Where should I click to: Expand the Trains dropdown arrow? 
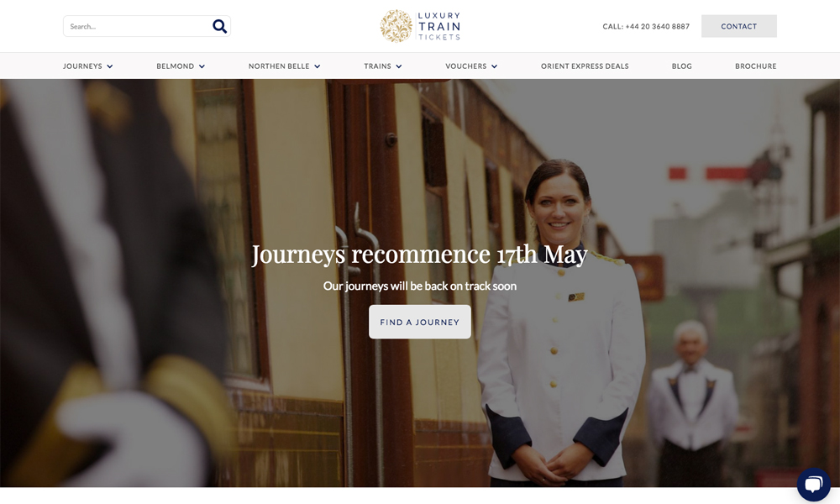click(398, 66)
